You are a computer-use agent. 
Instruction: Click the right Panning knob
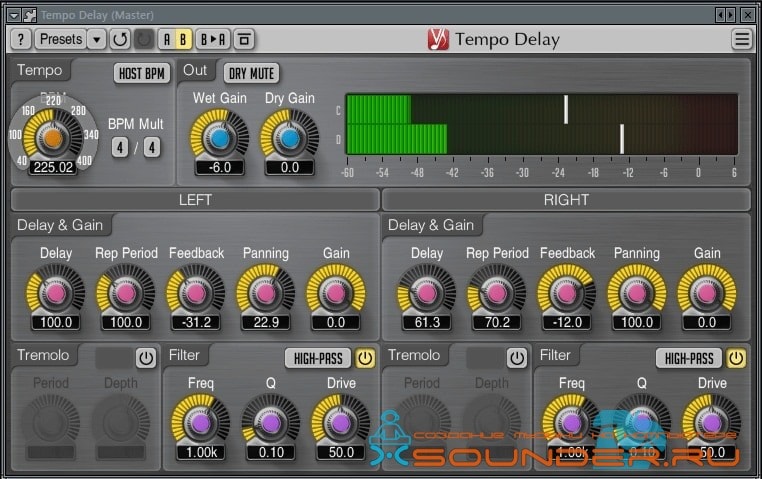(637, 293)
